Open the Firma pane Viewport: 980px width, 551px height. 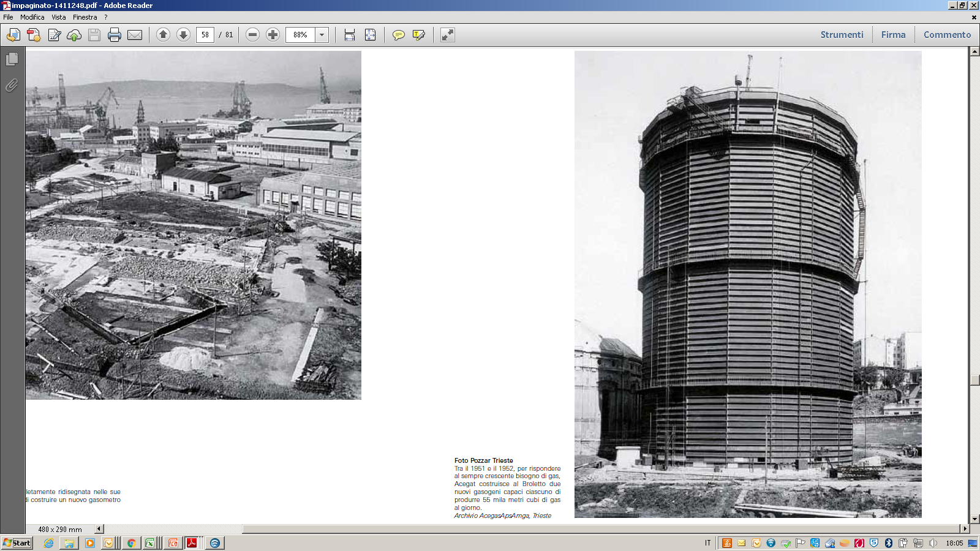click(x=894, y=35)
